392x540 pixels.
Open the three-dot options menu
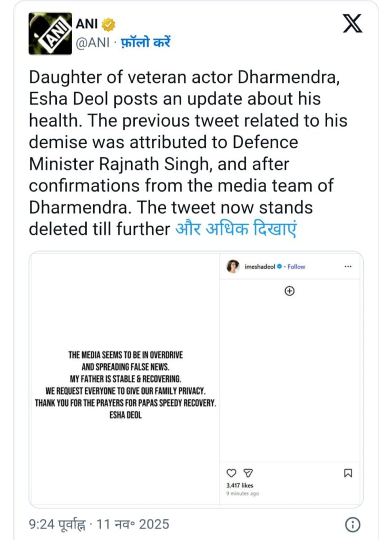click(348, 267)
